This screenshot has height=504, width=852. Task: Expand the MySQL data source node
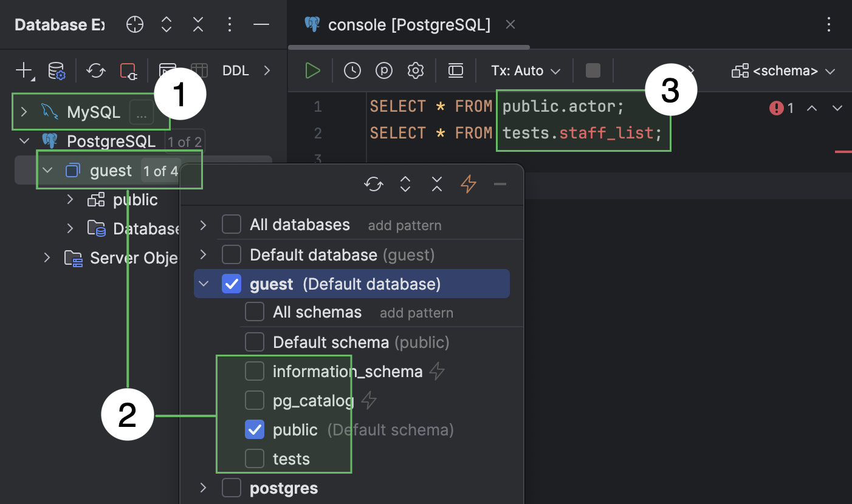point(24,112)
